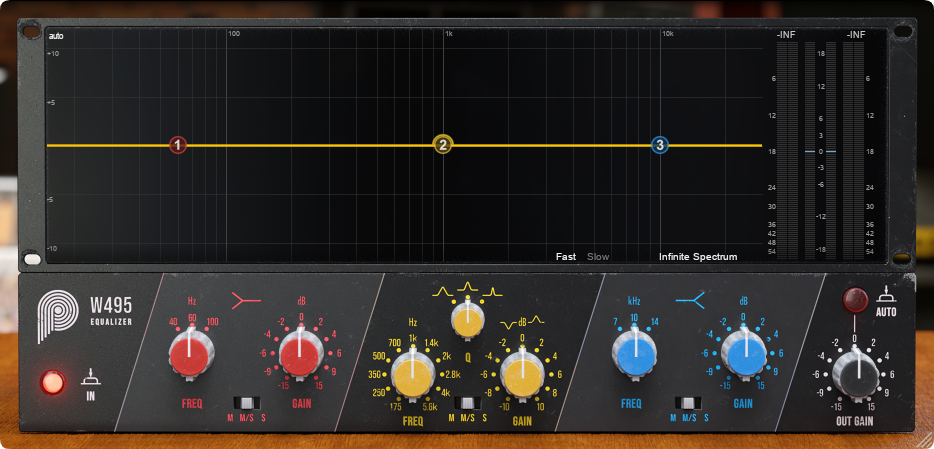Image resolution: width=934 pixels, height=449 pixels.
Task: Toggle the red IN power button
Action: click(53, 382)
